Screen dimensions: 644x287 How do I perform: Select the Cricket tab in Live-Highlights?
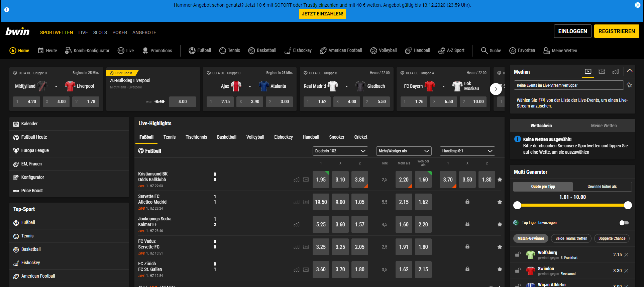[x=361, y=137]
